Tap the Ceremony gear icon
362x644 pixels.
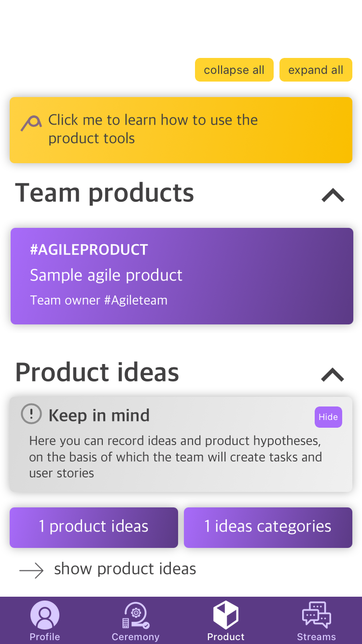[136, 616]
